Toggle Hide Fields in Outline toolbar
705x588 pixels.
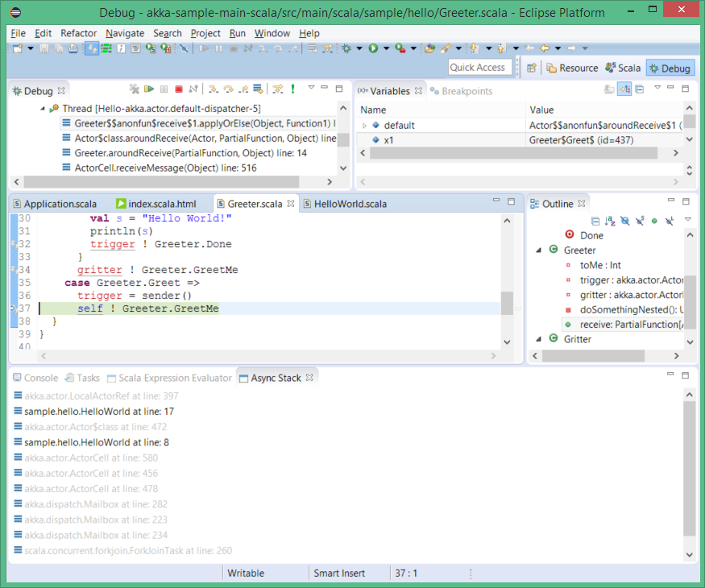(x=624, y=220)
